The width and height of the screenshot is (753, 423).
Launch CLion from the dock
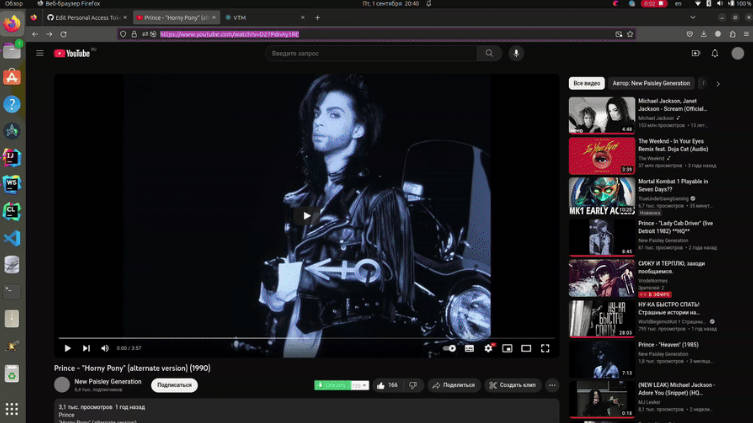[x=12, y=211]
